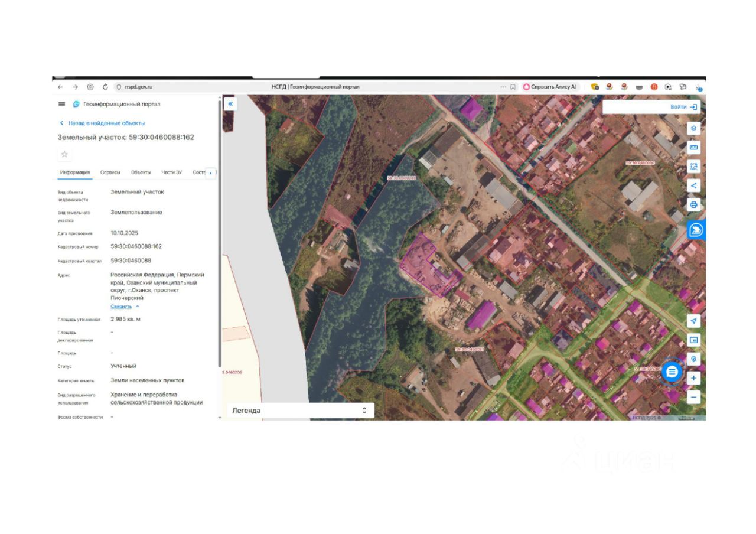Click the status value Учтенный
756x534 pixels.
click(x=123, y=366)
